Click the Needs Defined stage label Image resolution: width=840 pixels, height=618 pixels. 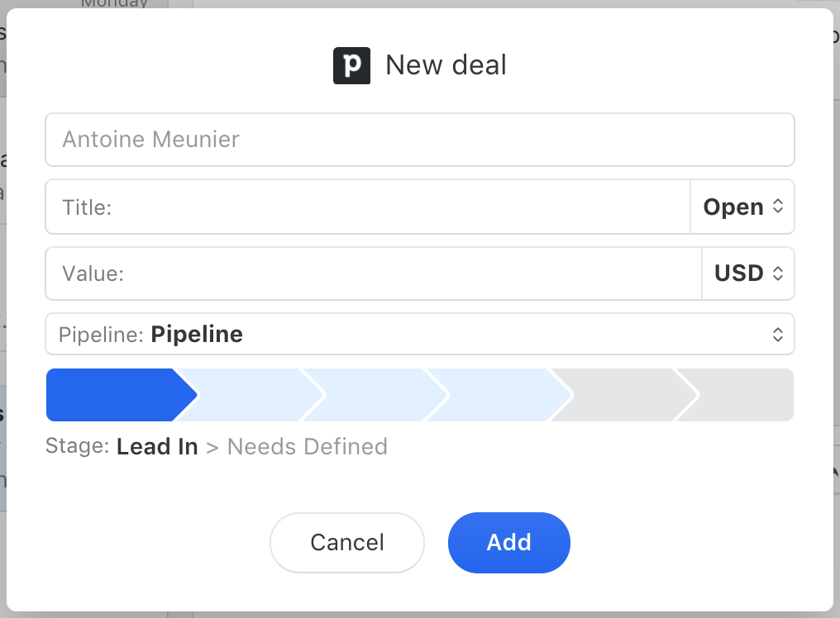[x=308, y=447]
